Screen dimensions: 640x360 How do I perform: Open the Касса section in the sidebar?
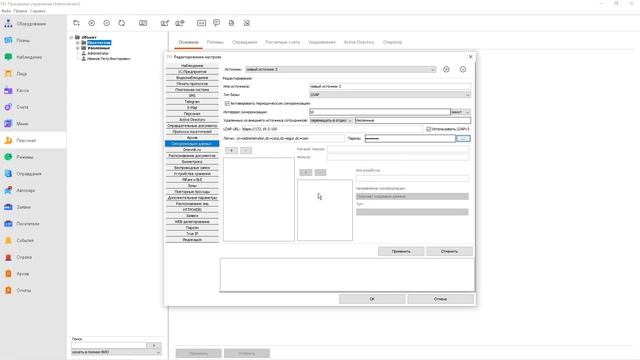coord(22,90)
